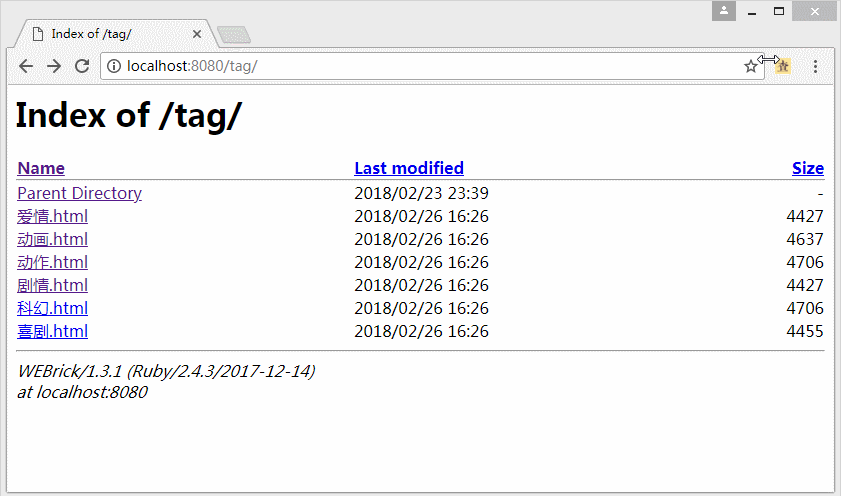Go back using the browser back arrow
This screenshot has width=841, height=496.
coord(26,66)
